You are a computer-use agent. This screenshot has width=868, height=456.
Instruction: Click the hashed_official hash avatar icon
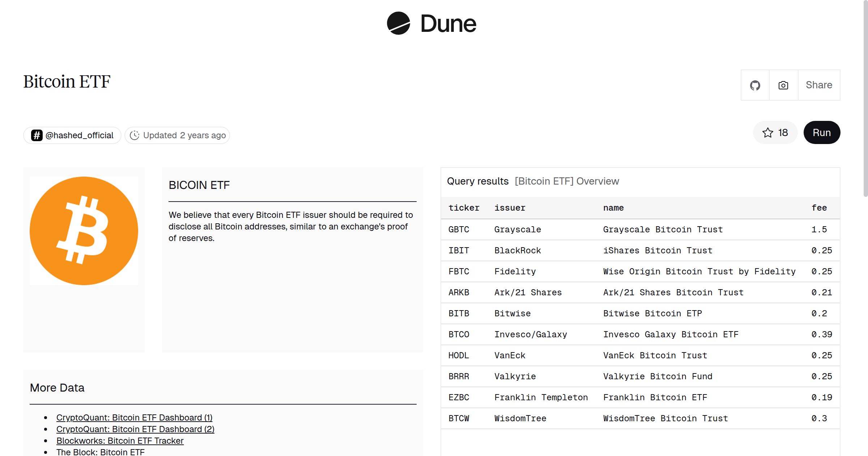37,135
